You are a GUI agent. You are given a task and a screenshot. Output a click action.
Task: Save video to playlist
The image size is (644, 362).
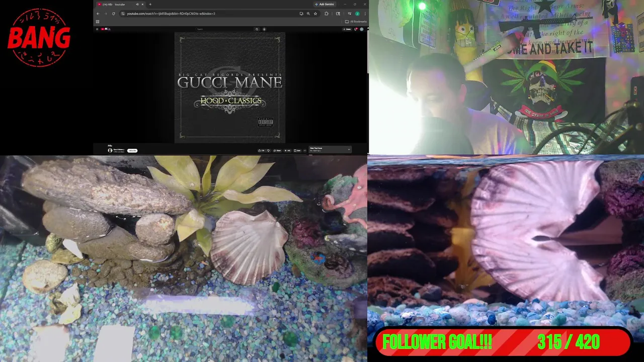point(298,150)
